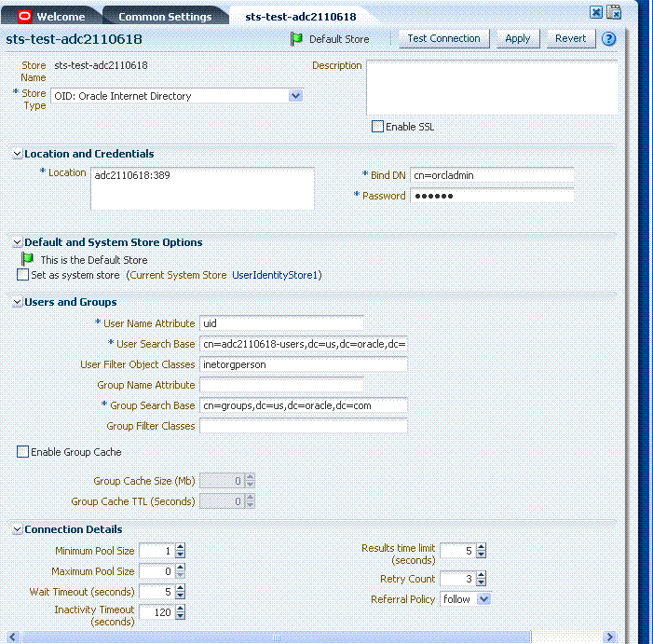
Task: Decrease Inactivity Timeout with down arrow
Action: coord(180,616)
